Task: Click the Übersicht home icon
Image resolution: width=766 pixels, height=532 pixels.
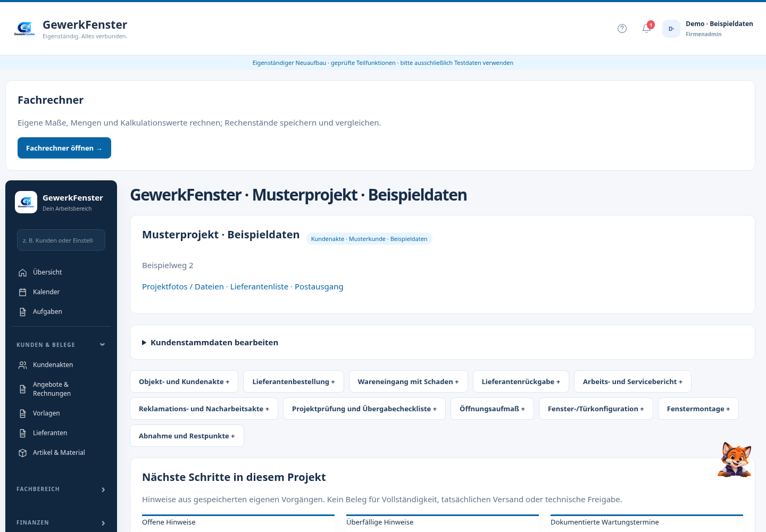Action: point(22,272)
